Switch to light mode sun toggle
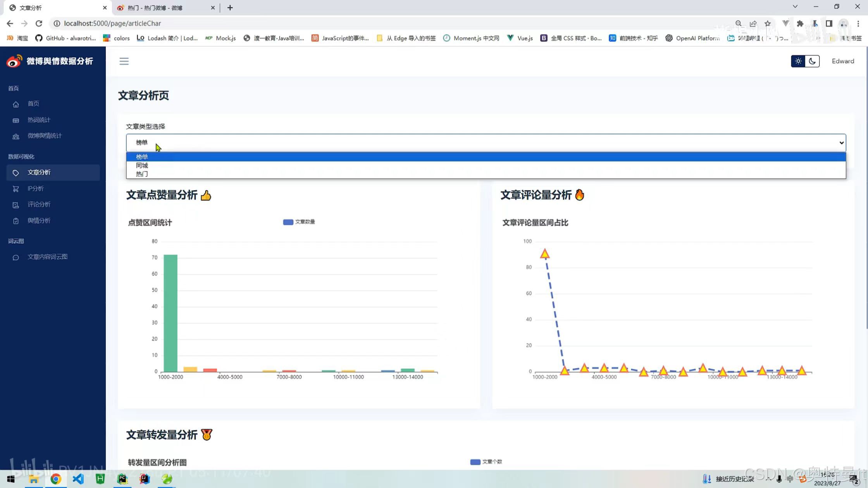The width and height of the screenshot is (868, 488). [x=798, y=61]
